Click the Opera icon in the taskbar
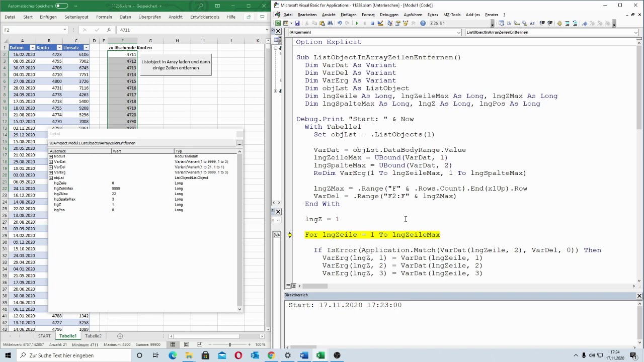 pos(238,355)
